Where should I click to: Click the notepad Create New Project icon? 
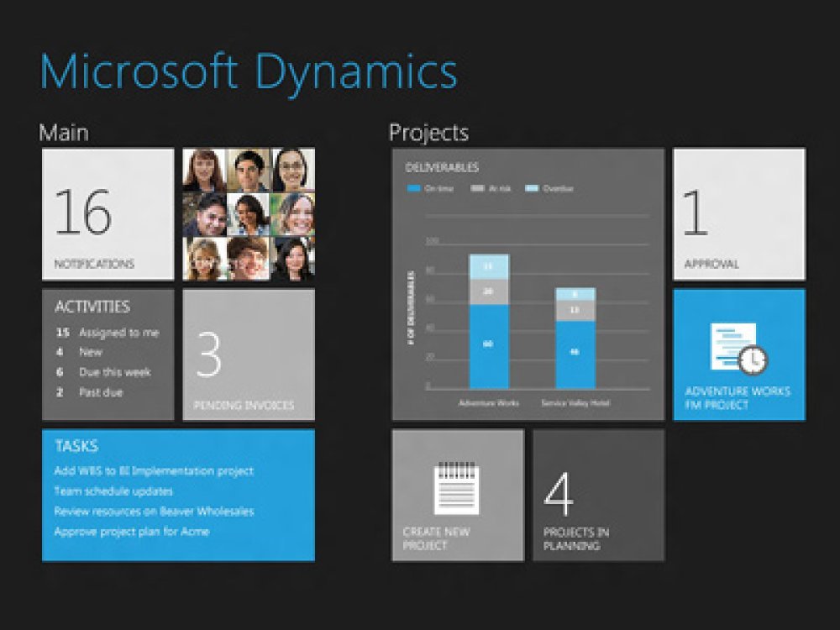point(456,487)
